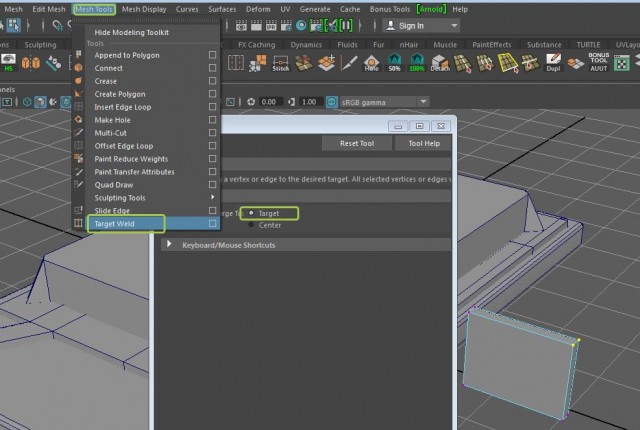Switch to the TURTLE shelf tab
The height and width of the screenshot is (430, 640).
coord(588,45)
